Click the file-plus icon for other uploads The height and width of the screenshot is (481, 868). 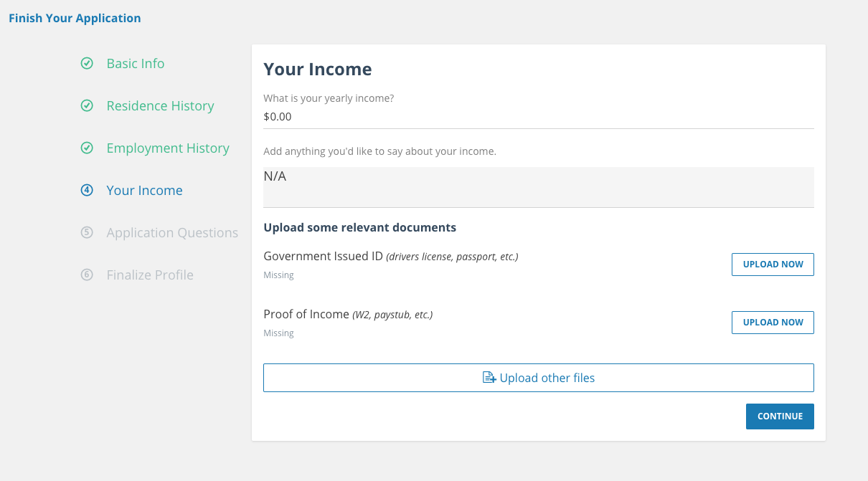489,378
